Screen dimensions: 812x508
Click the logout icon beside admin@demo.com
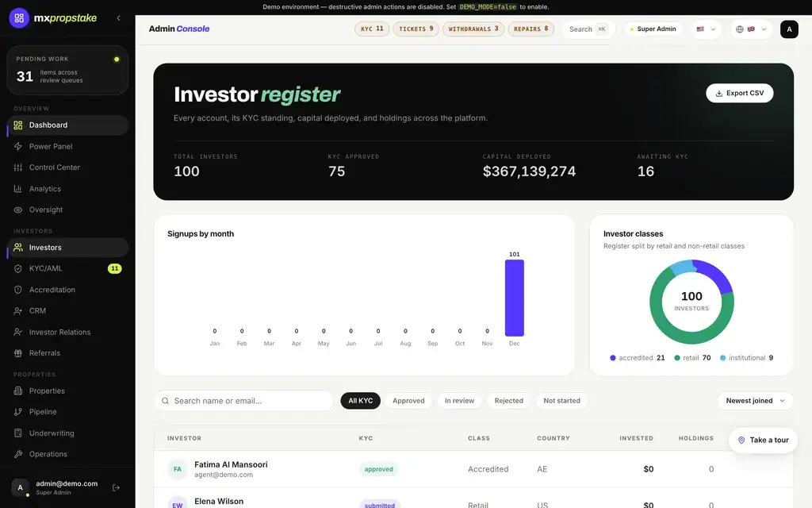[x=116, y=487]
